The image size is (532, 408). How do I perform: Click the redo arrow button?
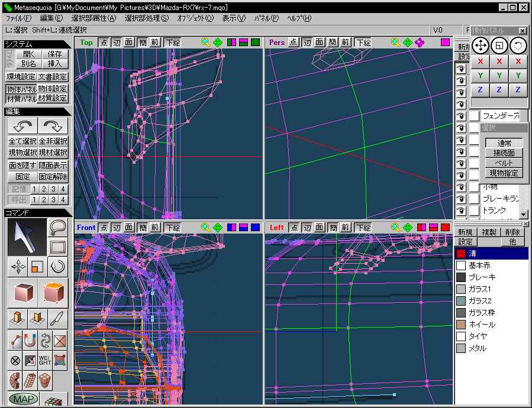click(x=53, y=126)
